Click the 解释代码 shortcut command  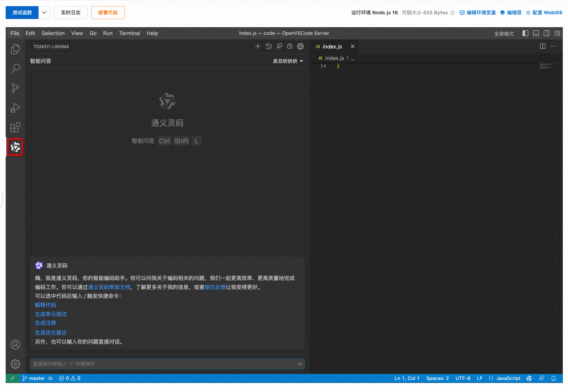(46, 305)
